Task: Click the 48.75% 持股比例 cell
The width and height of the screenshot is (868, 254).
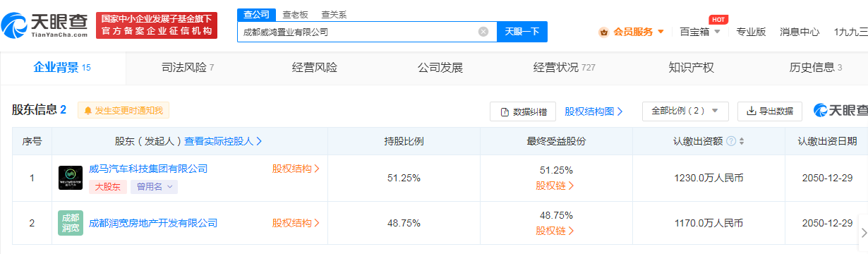Action: 404,223
